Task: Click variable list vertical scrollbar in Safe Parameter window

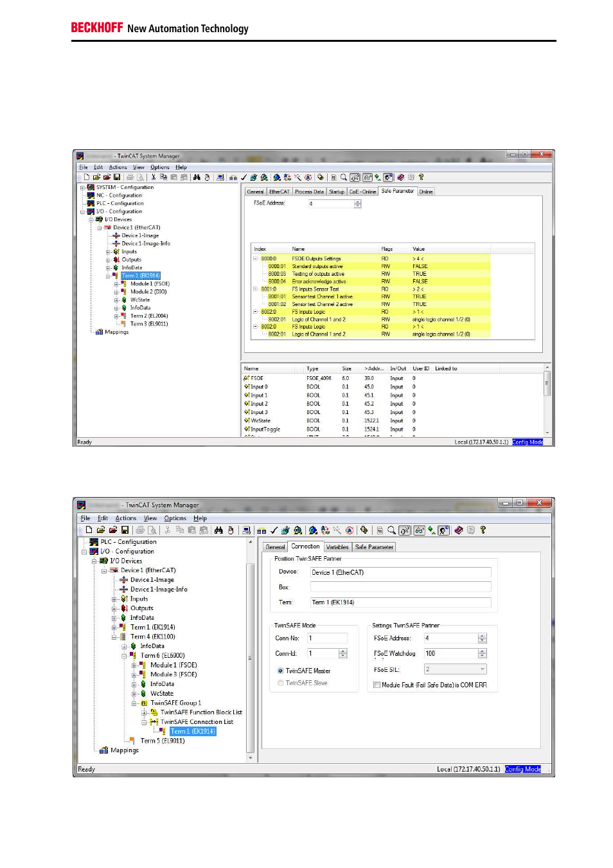Action: [x=547, y=401]
